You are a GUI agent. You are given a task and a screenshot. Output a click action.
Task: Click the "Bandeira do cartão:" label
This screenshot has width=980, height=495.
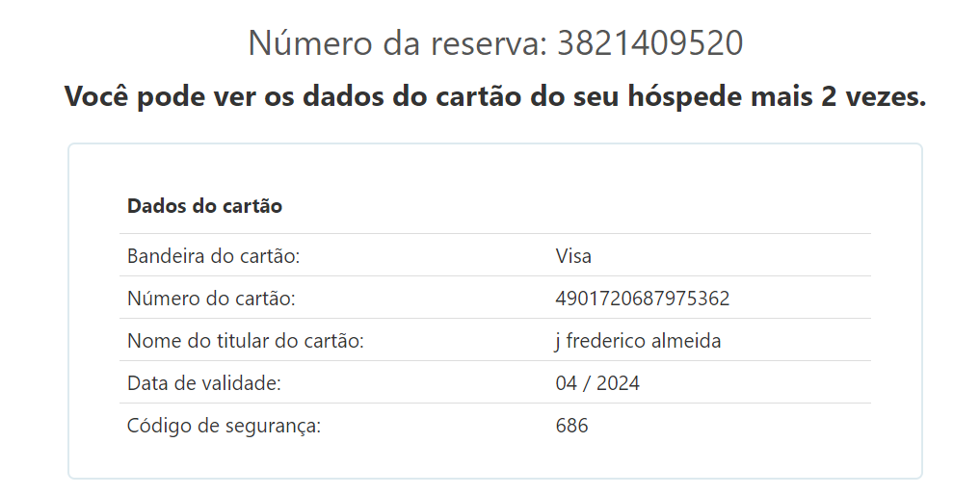(x=214, y=256)
